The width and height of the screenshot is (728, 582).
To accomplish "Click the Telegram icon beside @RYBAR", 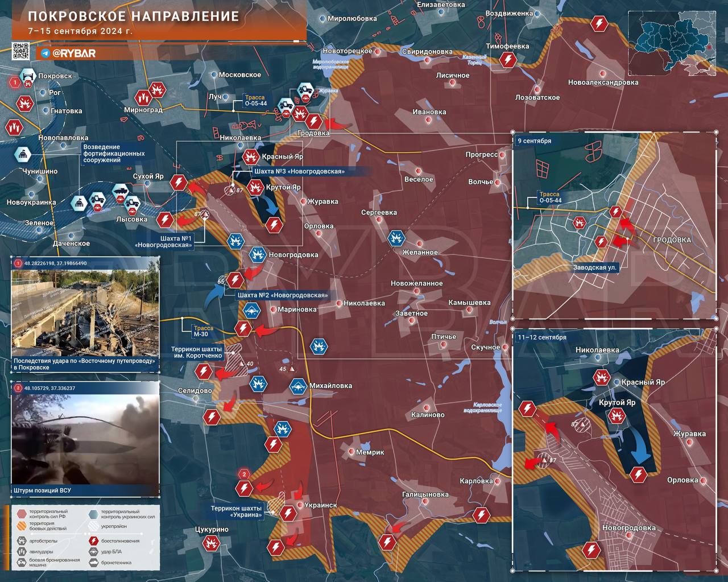I will [45, 53].
